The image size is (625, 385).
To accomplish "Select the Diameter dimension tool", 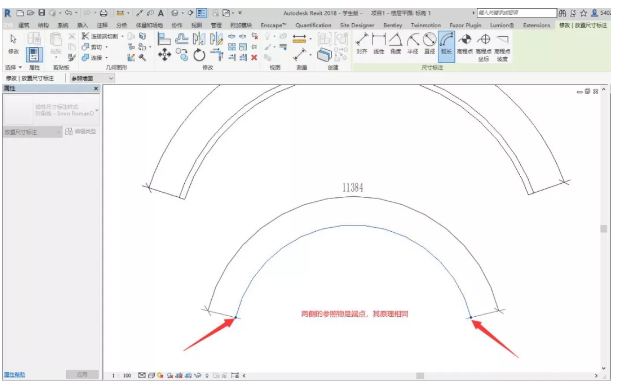I will [x=430, y=44].
